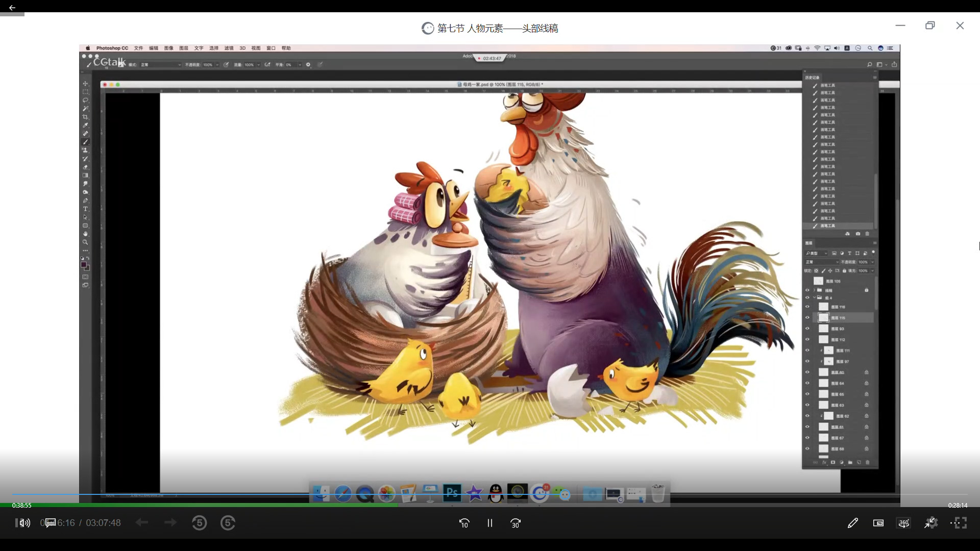Viewport: 980px width, 551px height.
Task: Open Safari from the Dock
Action: coord(343,493)
